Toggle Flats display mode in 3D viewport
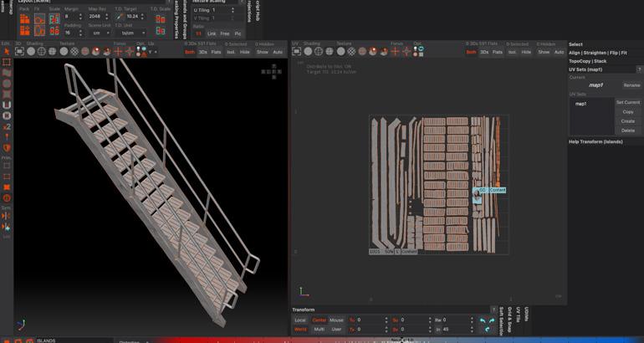Image resolution: width=644 pixels, height=343 pixels. [217, 52]
